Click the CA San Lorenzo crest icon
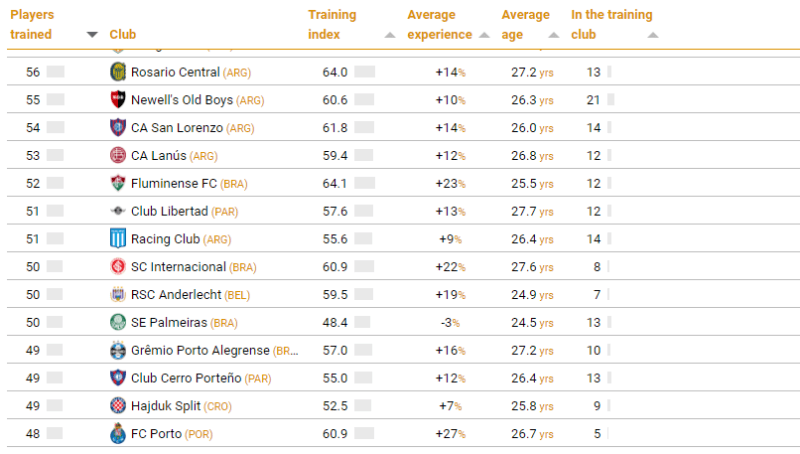Image resolution: width=800 pixels, height=454 pixels. click(118, 128)
